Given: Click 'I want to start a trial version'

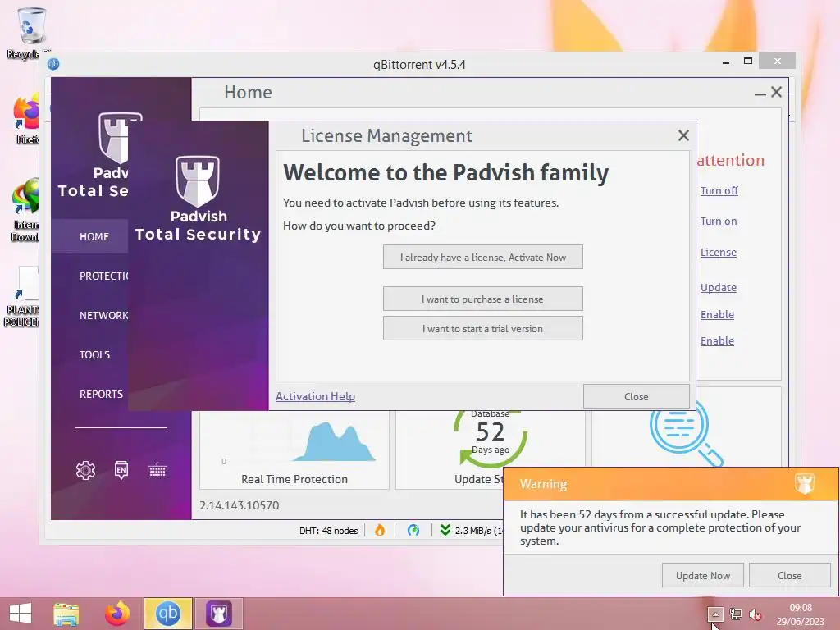Looking at the screenshot, I should click(x=482, y=328).
